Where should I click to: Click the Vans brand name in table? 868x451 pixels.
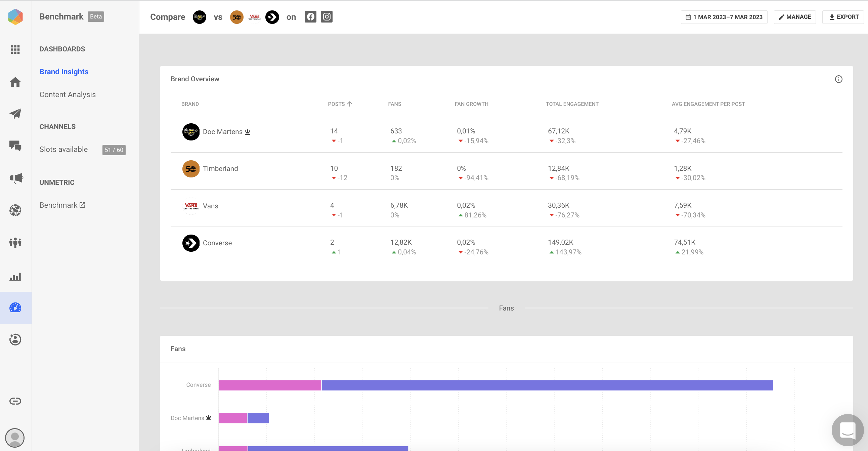211,206
